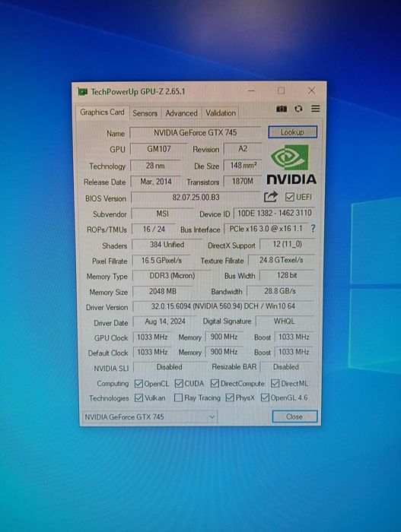This screenshot has height=532, width=401.
Task: Click the Resizable BAR field showing Disabled
Action: 286,367
